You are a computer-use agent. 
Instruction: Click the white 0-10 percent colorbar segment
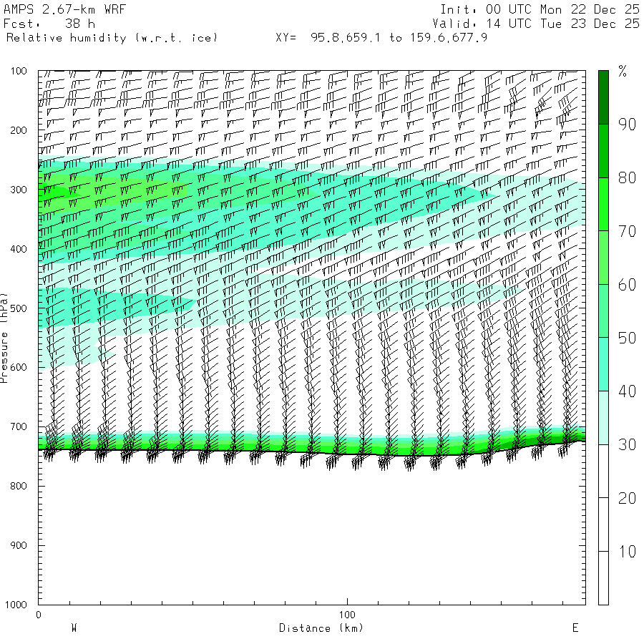click(603, 578)
